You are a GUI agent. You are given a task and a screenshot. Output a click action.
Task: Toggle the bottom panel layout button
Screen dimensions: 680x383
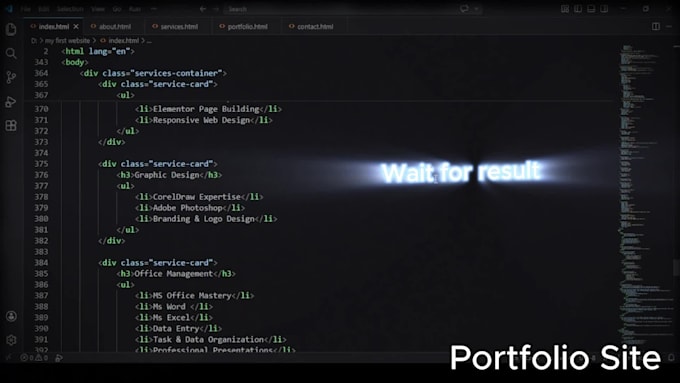[591, 9]
